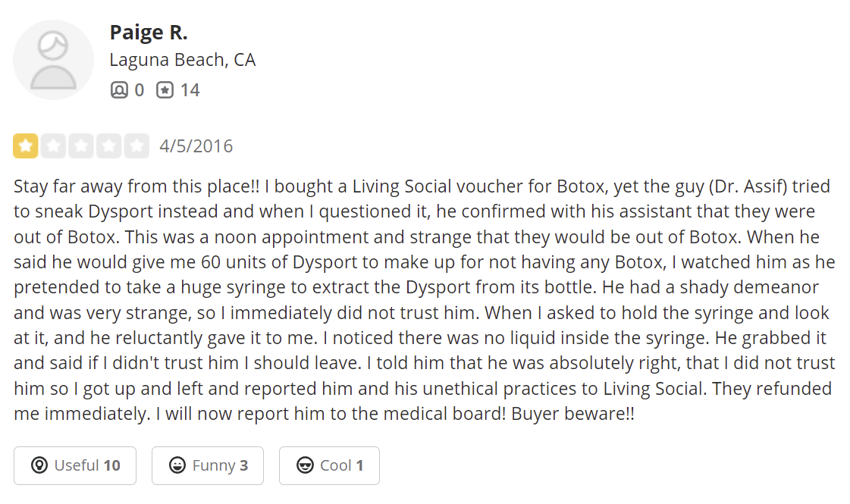Click the Laguna Beach, CA location text

(x=183, y=60)
